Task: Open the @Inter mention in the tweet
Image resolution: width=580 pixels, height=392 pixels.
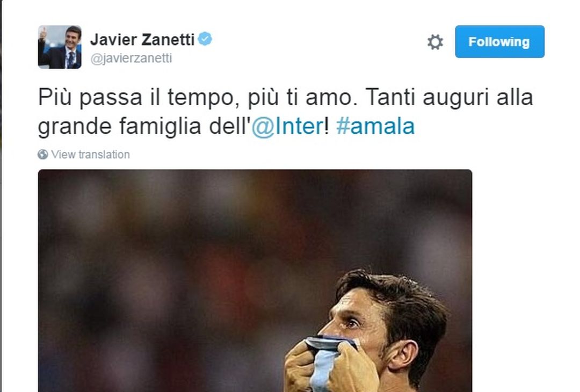Action: [x=287, y=126]
